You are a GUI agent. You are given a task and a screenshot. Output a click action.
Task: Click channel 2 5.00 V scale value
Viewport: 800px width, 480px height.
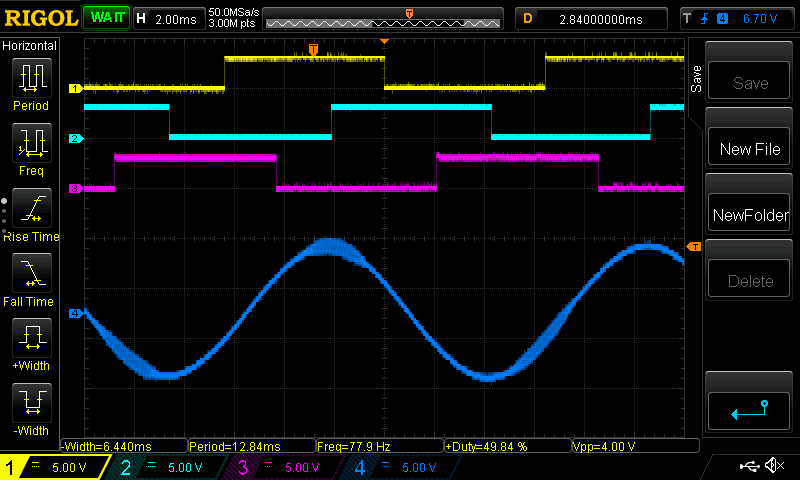[x=185, y=468]
